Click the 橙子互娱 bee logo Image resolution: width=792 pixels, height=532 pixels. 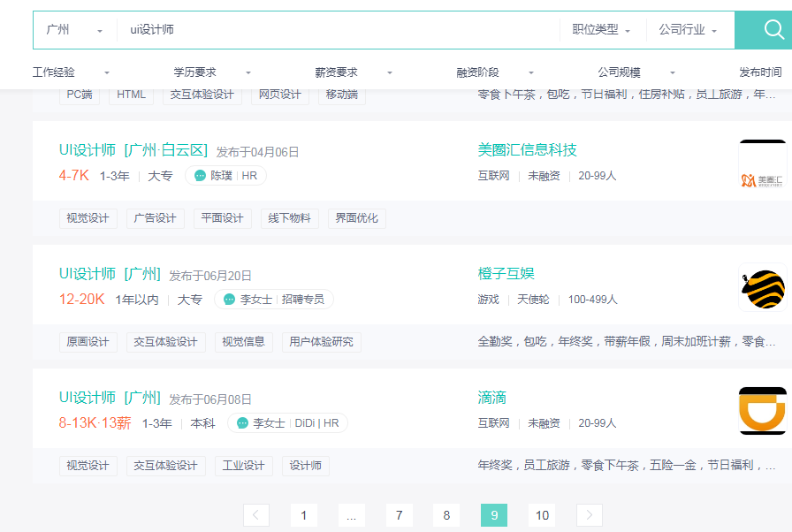click(764, 287)
